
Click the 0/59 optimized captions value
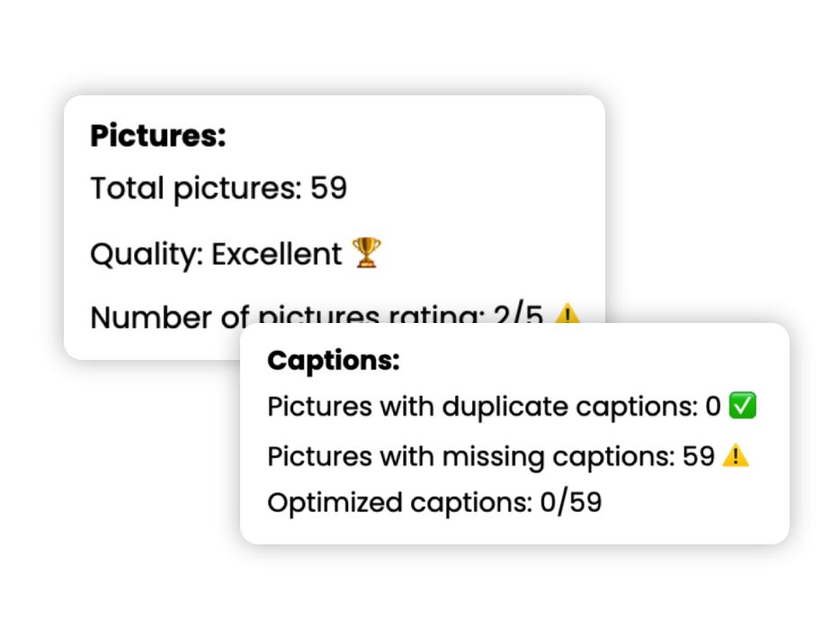pyautogui.click(x=570, y=502)
